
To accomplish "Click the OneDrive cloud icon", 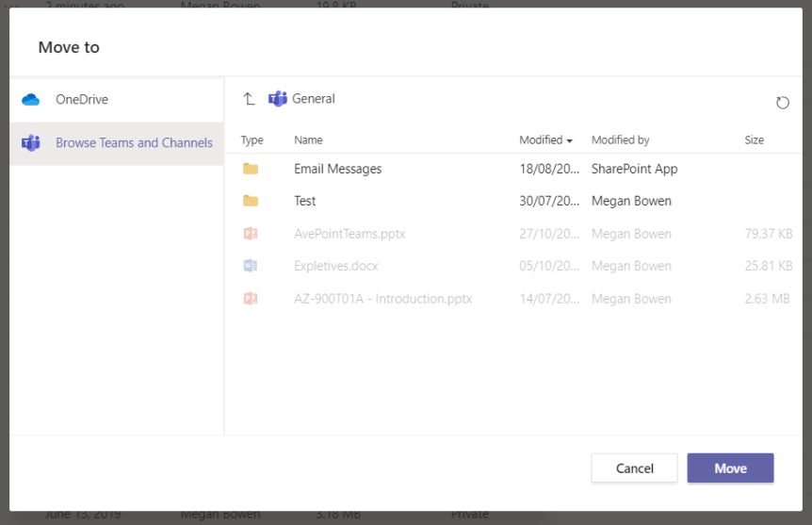I will pyautogui.click(x=31, y=100).
